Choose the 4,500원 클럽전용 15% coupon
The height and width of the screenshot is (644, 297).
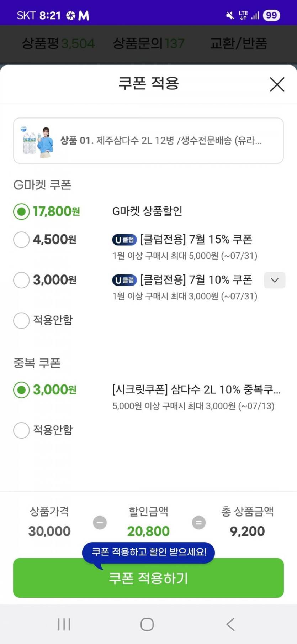pyautogui.click(x=21, y=240)
